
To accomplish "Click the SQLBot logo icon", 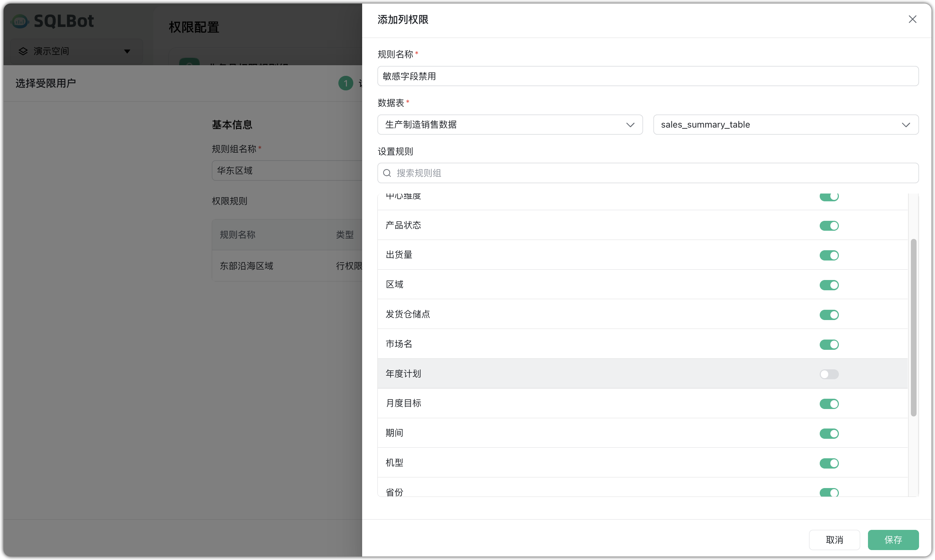I will point(20,21).
